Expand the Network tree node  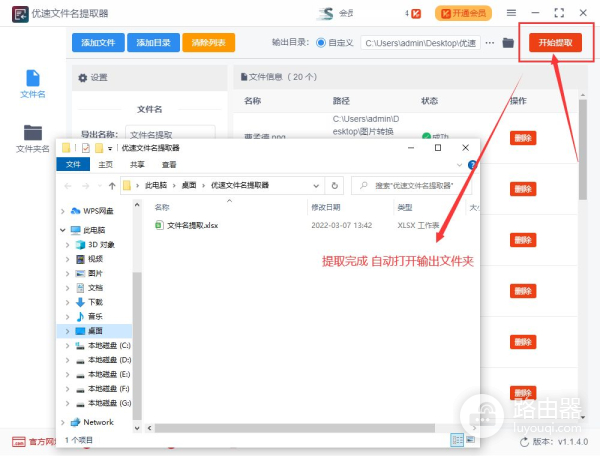point(63,422)
